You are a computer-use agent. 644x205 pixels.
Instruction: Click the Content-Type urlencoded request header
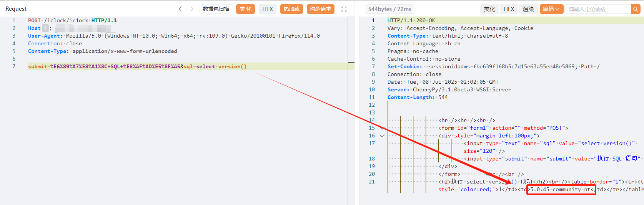click(103, 51)
